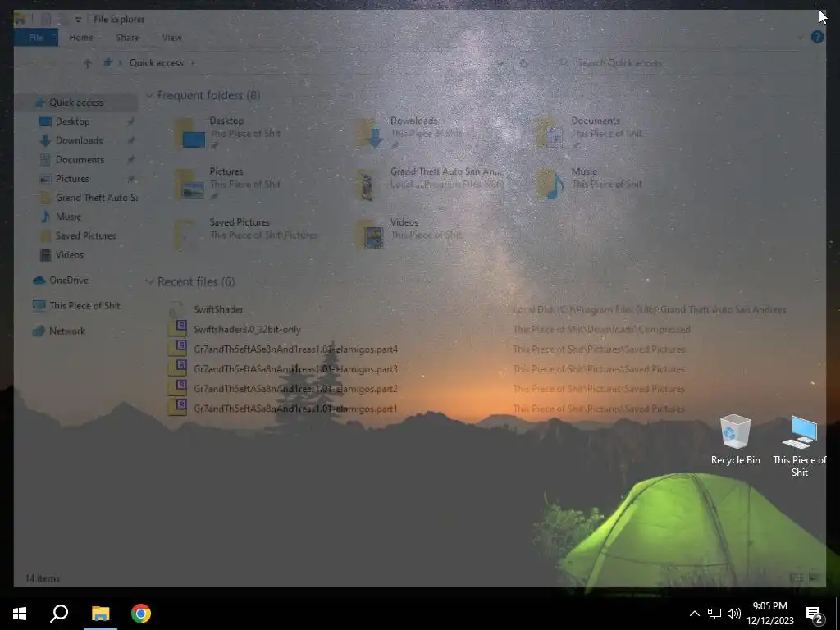This screenshot has width=840, height=630.
Task: Switch to the Home ribbon tab
Action: pos(81,38)
